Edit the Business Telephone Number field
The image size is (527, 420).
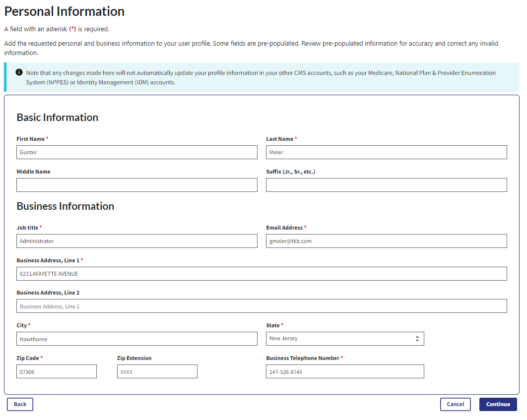tap(344, 371)
